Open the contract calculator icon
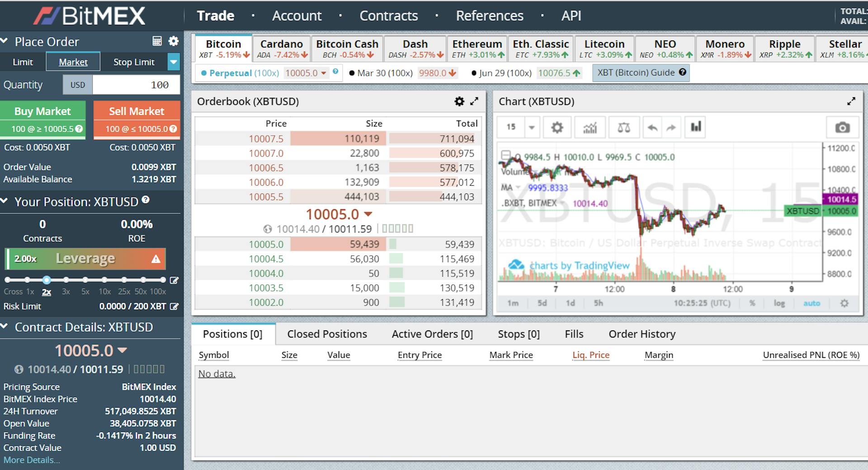Viewport: 868px width, 470px height. tap(156, 41)
